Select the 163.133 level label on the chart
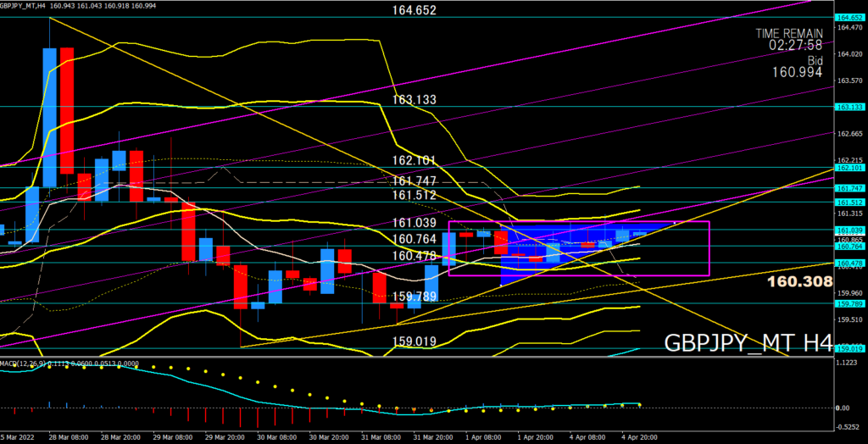Screen dimensions: 868x444 [414, 100]
